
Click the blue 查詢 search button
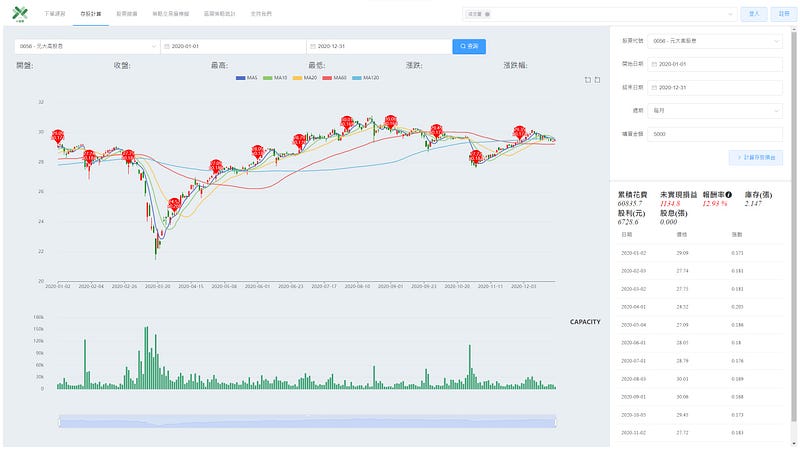(469, 46)
